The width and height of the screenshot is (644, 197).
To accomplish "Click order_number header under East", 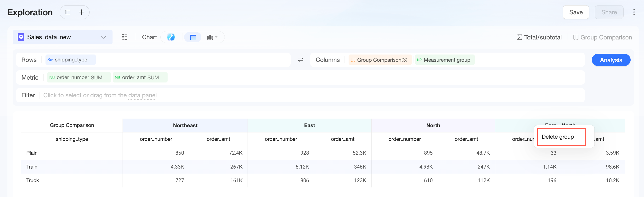I will coord(281,139).
